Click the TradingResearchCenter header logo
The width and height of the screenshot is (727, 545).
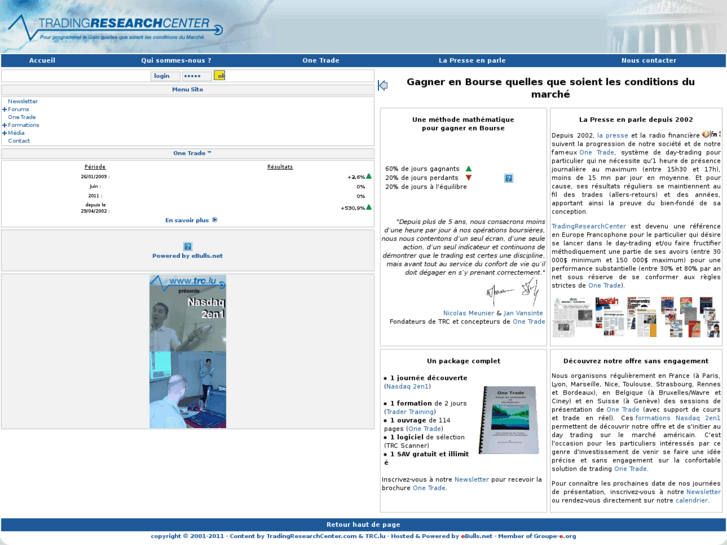tap(116, 27)
